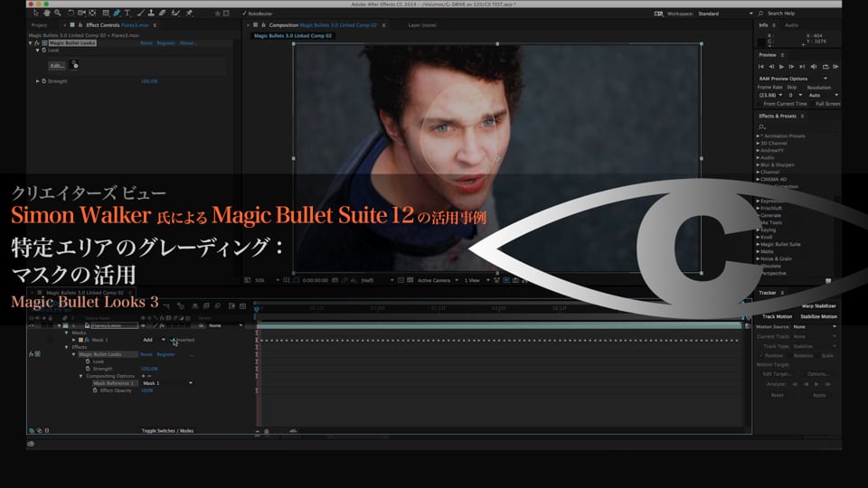The height and width of the screenshot is (488, 868).
Task: Select the Unified Camera tool
Action: click(x=82, y=13)
